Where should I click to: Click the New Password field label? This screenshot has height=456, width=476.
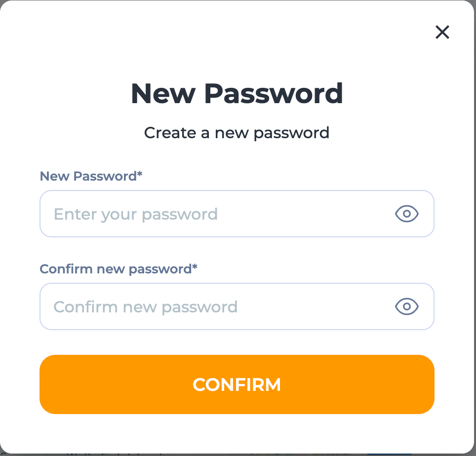tap(91, 176)
